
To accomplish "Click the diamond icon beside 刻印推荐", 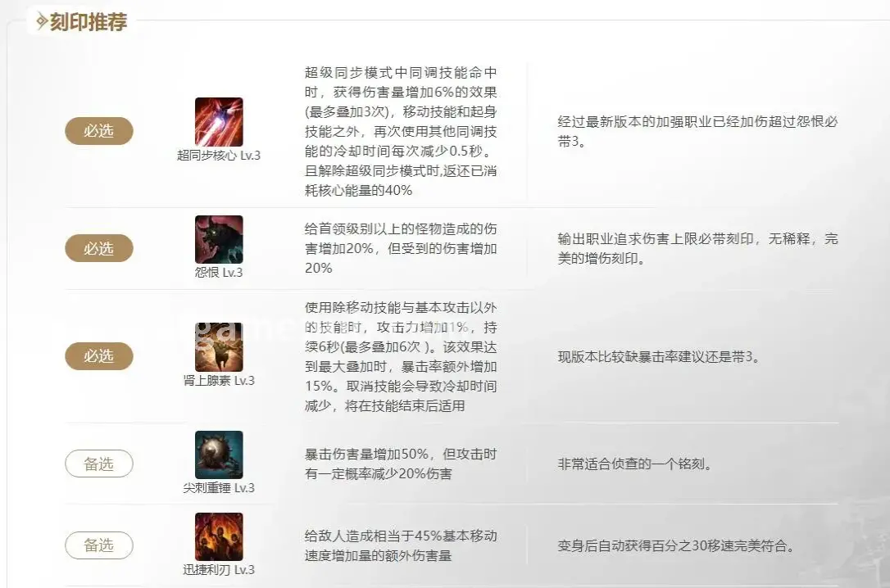I will [42, 22].
